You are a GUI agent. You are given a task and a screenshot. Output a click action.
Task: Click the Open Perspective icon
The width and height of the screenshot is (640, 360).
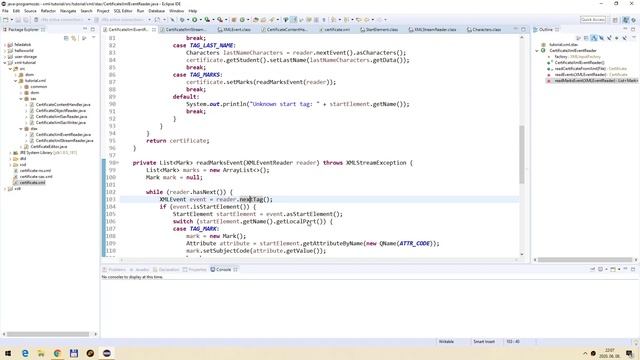[x=615, y=20]
